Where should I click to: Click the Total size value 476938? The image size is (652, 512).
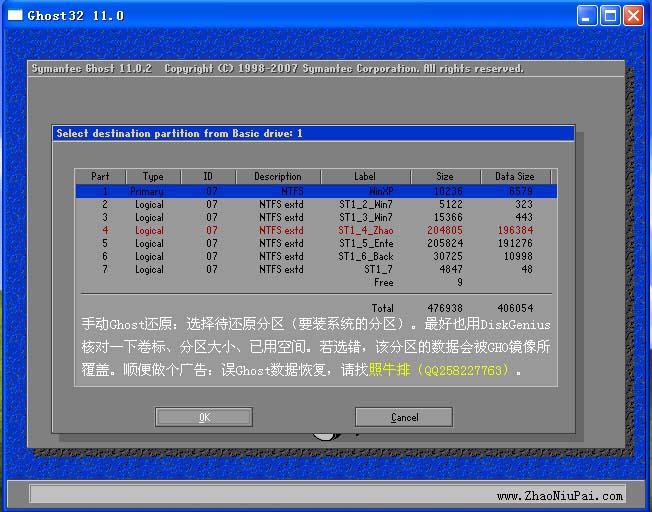click(x=445, y=308)
